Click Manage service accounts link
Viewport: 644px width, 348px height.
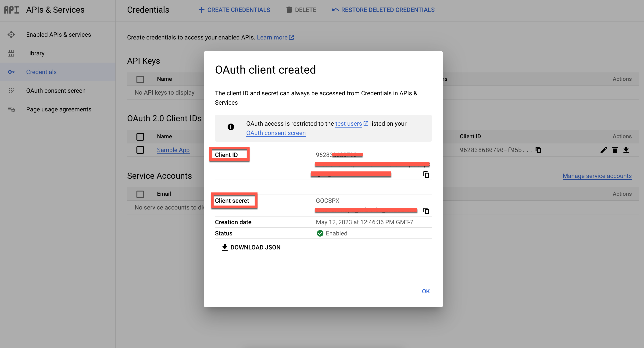[597, 176]
